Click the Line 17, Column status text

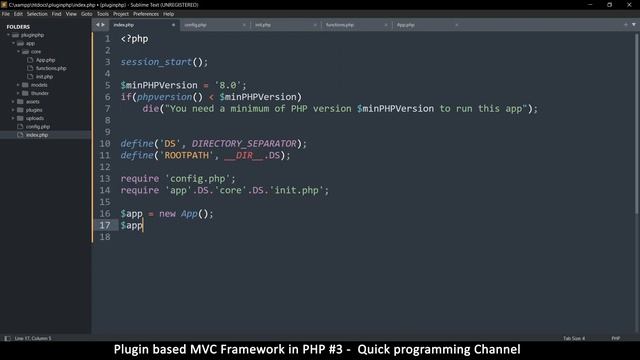(33, 338)
